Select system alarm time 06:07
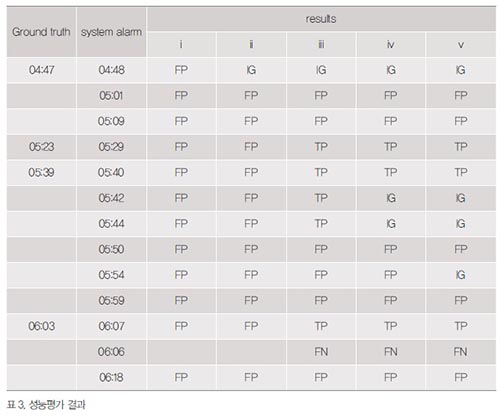Viewport: 500px width, 418px height. 111,326
